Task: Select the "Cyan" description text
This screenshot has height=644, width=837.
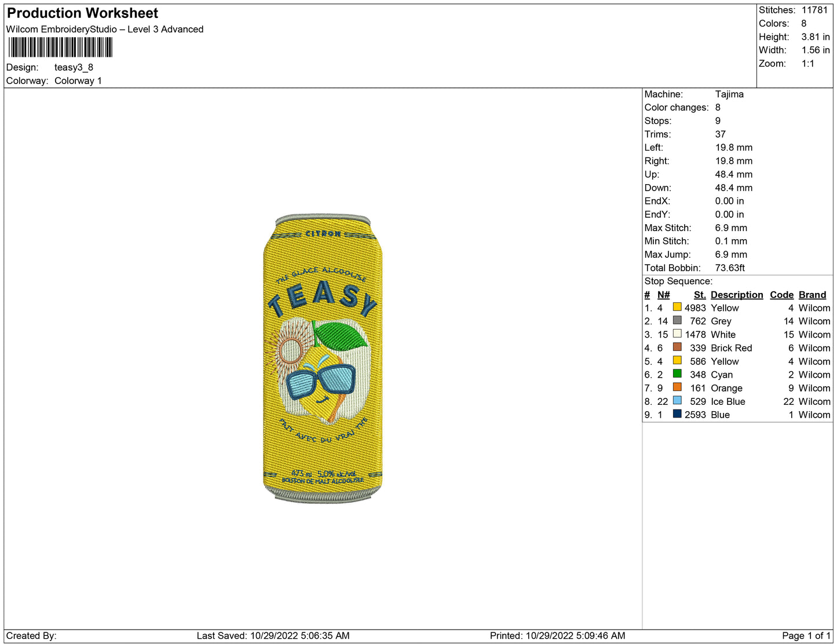Action: point(722,374)
